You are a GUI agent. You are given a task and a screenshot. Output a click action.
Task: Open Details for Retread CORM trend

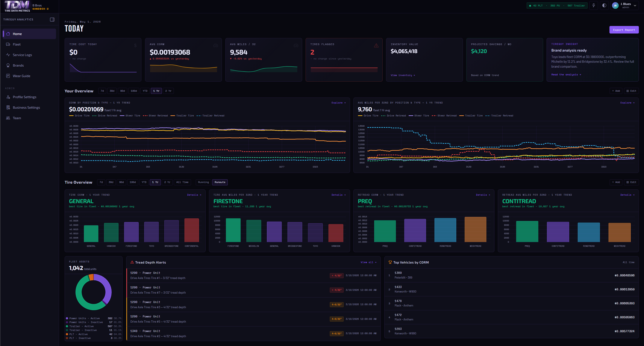pos(483,195)
